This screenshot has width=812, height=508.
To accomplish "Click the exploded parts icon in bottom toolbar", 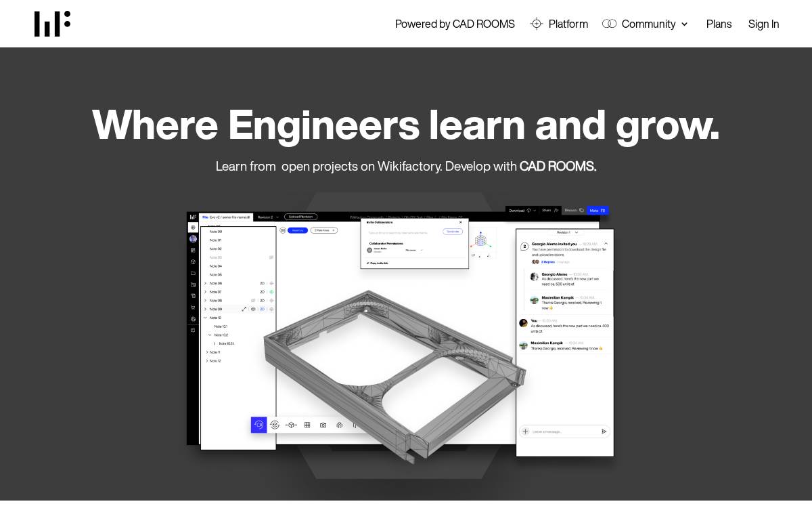I will pos(340,425).
